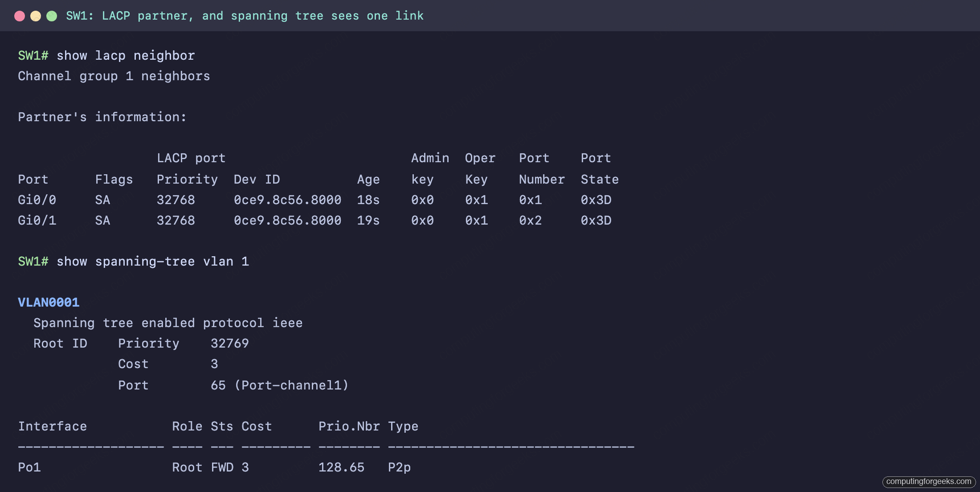The image size is (980, 492).
Task: Click the LACP priority 32768 for Gi0/1
Action: 176,221
